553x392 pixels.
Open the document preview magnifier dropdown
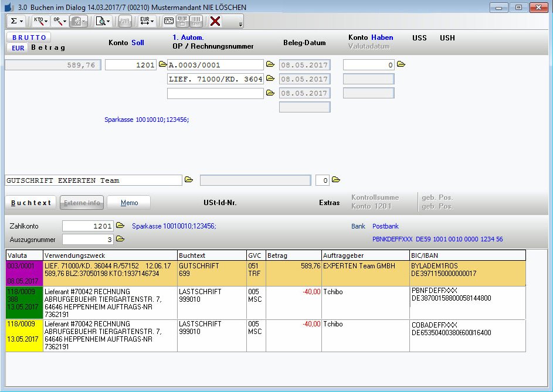click(x=103, y=21)
